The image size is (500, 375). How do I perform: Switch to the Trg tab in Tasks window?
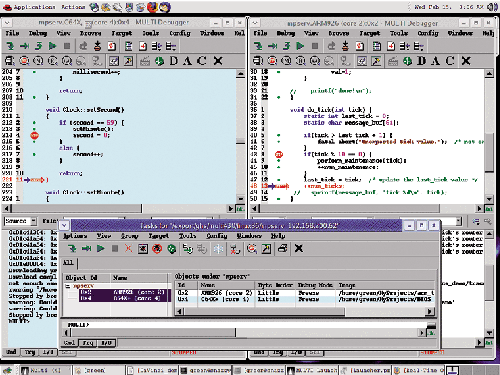88,343
